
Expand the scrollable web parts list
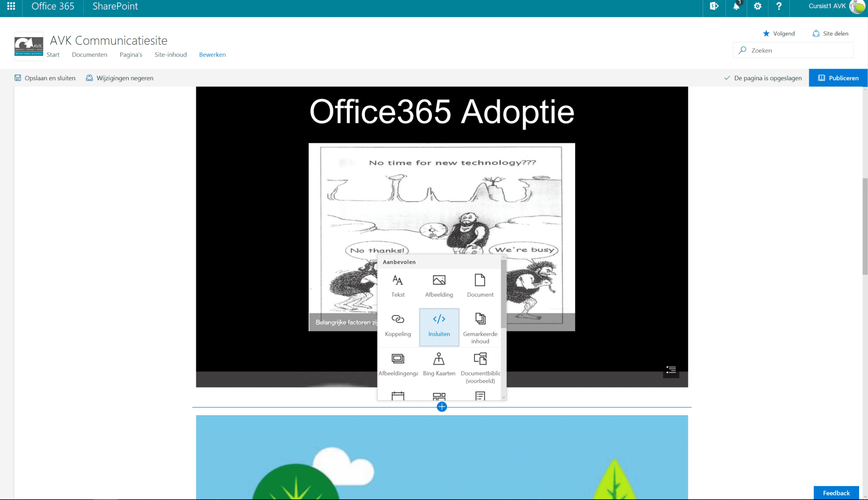pyautogui.click(x=504, y=398)
